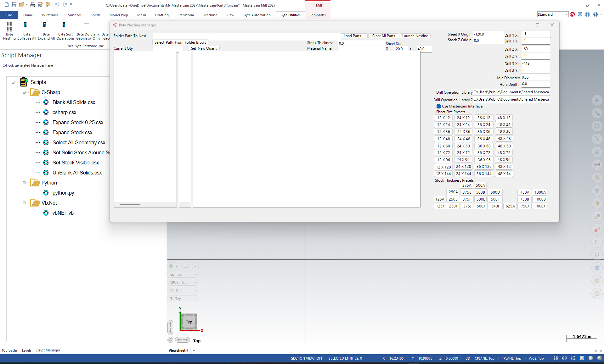Click the Save icon in quick access toolbar
Screen dimensions: 604x364
click(14, 4)
